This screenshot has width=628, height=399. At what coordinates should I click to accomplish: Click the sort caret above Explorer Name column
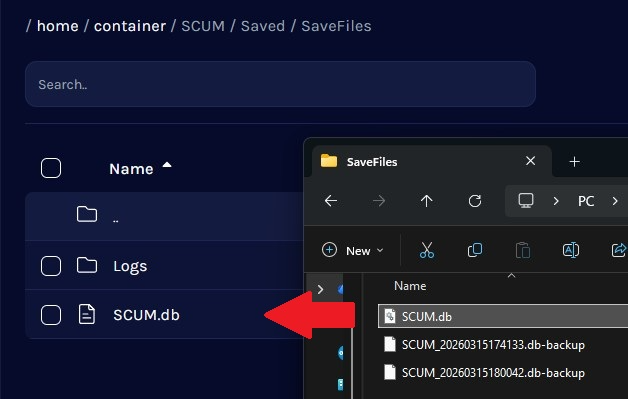pyautogui.click(x=511, y=276)
